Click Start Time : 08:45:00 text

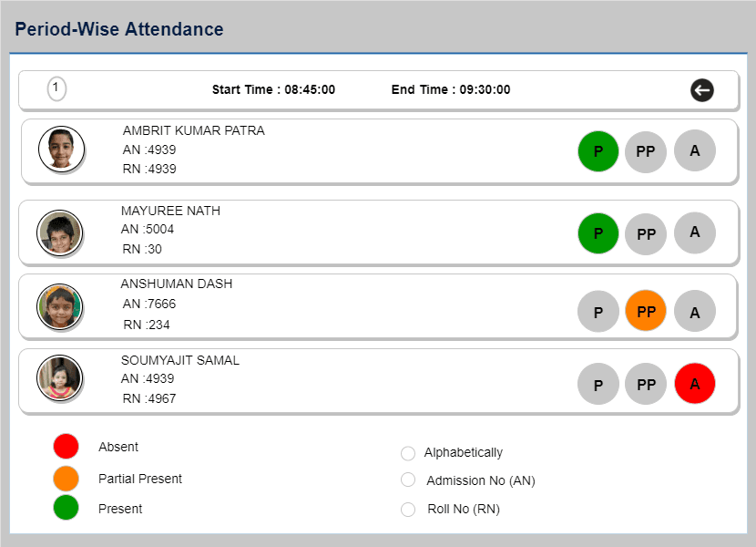point(273,89)
